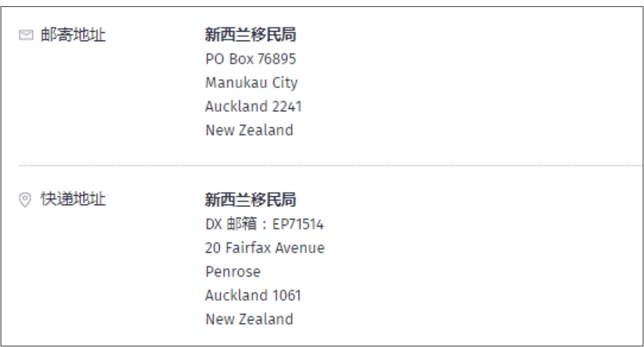Select the 邮寄地址 label
Image resolution: width=644 pixels, height=347 pixels.
point(73,35)
